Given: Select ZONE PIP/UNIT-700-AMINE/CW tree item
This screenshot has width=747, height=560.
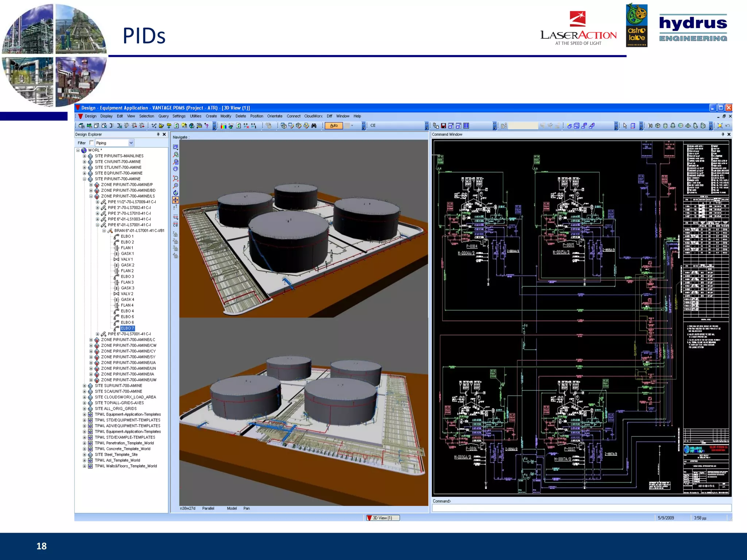Looking at the screenshot, I should (x=129, y=346).
